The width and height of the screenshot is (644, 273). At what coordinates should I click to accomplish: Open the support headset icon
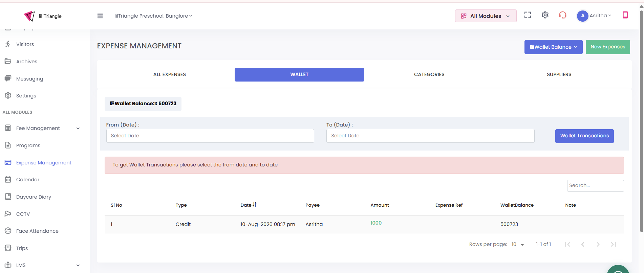click(x=563, y=15)
